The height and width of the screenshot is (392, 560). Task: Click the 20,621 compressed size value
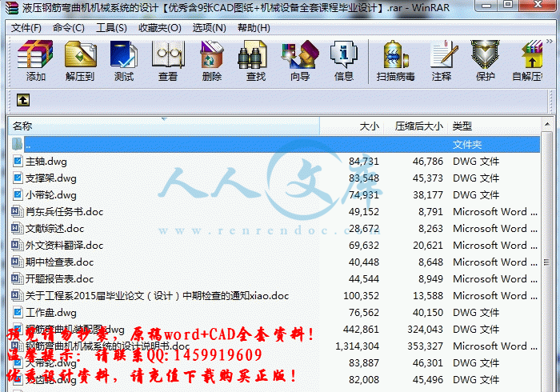[428, 246]
